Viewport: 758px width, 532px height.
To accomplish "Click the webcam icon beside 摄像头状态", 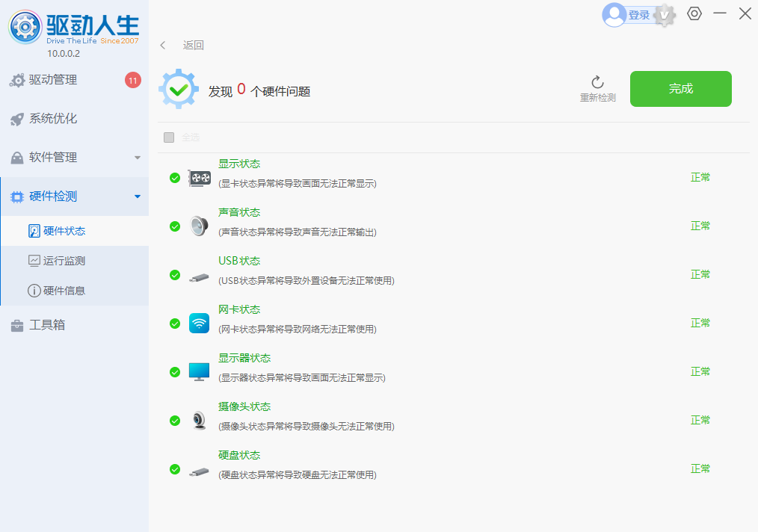I will (198, 421).
